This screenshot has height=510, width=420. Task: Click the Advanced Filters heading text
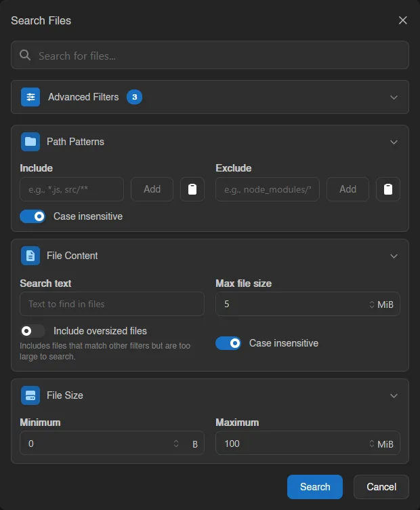[83, 97]
